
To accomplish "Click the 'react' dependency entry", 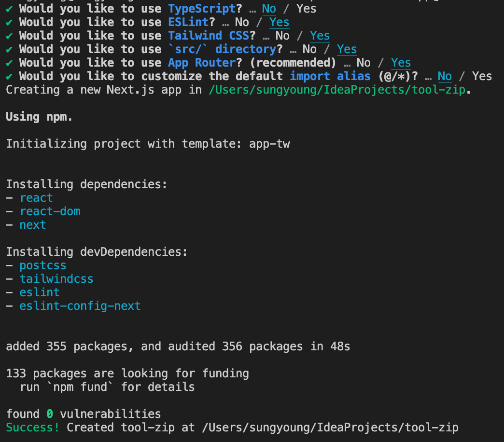I will click(x=36, y=197).
